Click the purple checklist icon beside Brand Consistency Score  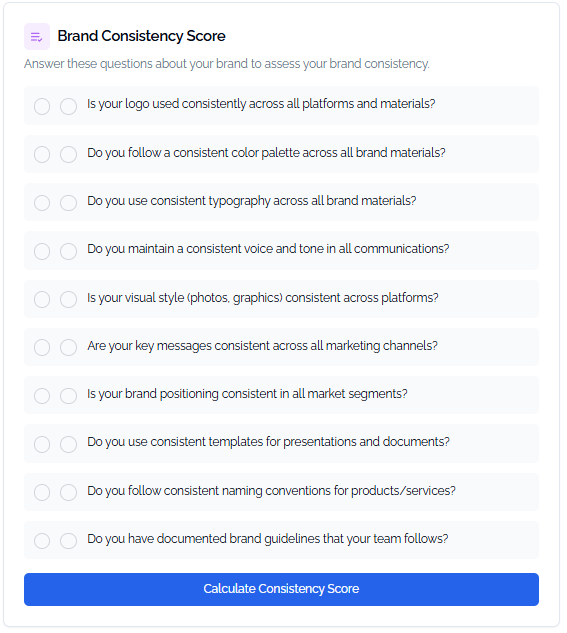[37, 37]
